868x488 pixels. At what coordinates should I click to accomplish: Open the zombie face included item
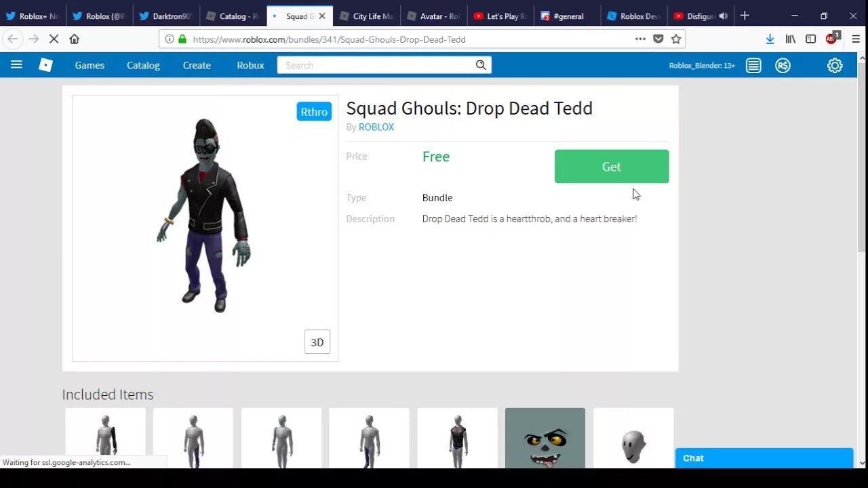545,438
